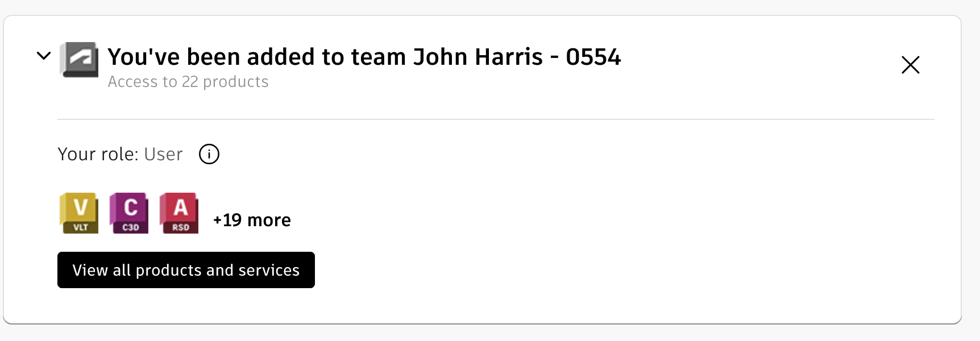Click the horizontal divider below the header
Image resolution: width=980 pixels, height=341 pixels.
[496, 119]
